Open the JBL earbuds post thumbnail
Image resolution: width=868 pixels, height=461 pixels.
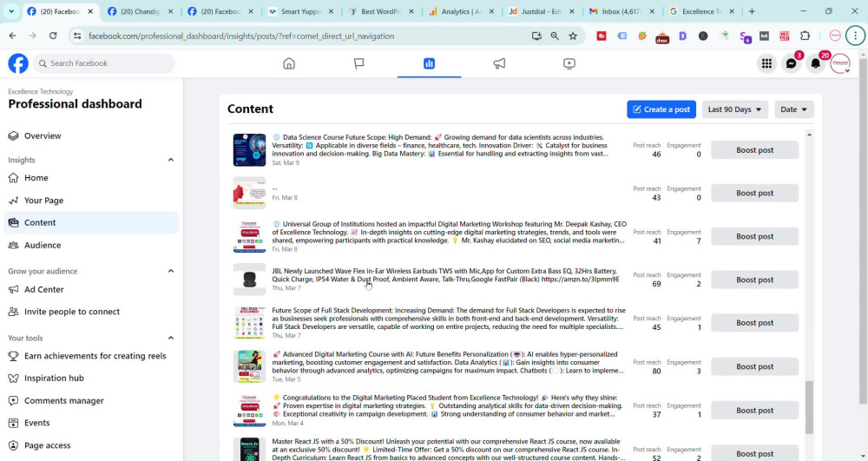(x=249, y=280)
